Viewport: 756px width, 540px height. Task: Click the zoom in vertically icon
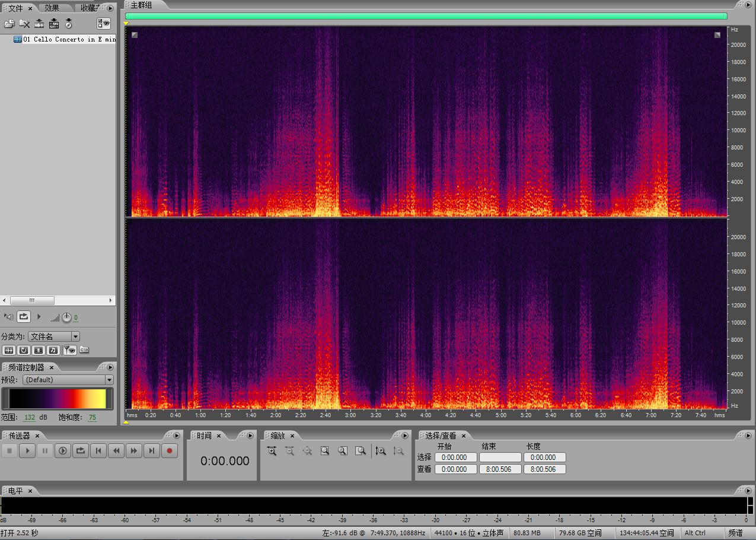[x=381, y=451]
